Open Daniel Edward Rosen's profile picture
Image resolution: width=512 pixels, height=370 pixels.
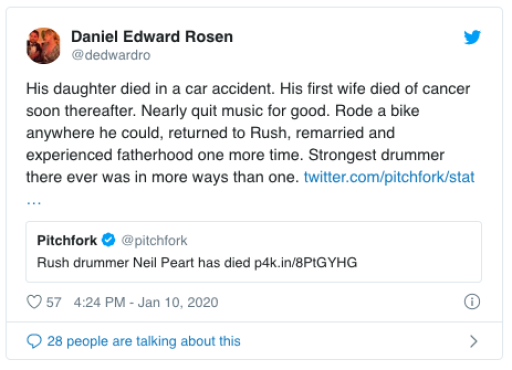point(43,46)
